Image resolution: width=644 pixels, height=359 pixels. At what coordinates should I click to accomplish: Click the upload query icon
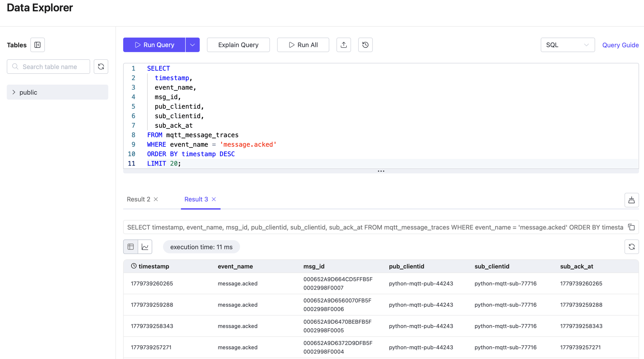[x=344, y=45]
